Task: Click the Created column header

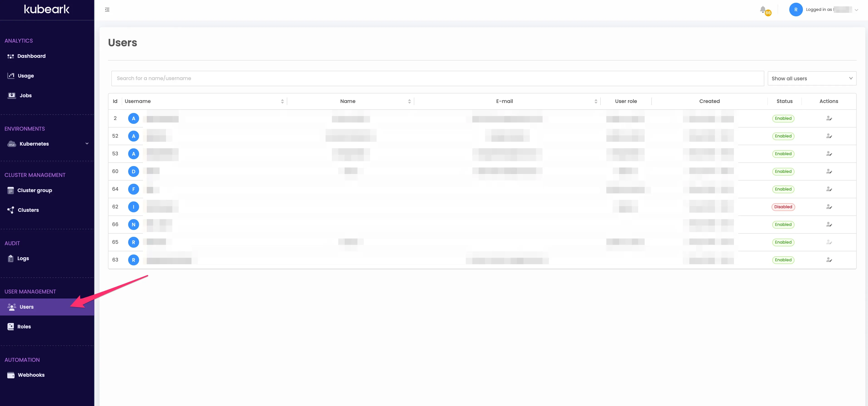Action: (x=709, y=101)
